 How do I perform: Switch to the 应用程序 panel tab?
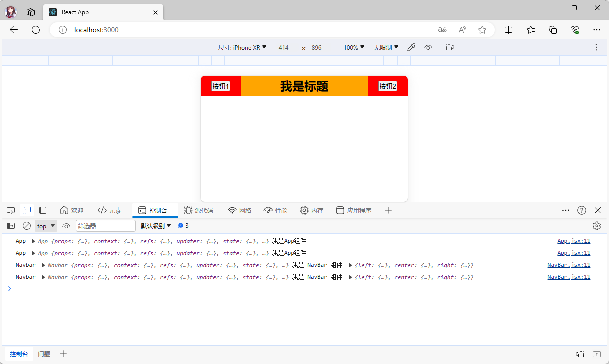click(x=354, y=210)
